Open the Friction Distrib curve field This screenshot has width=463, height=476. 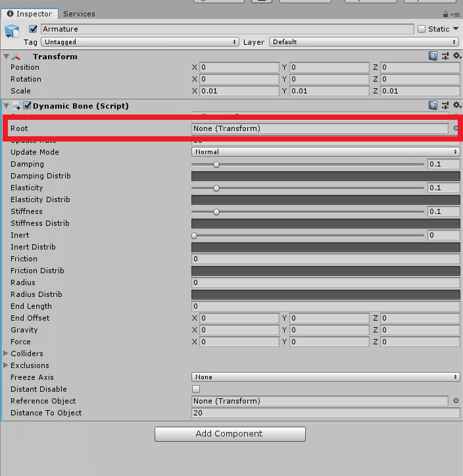pyautogui.click(x=326, y=271)
